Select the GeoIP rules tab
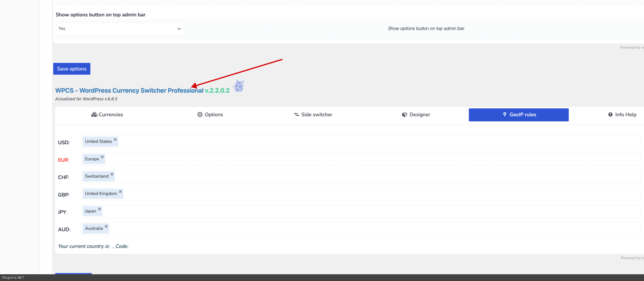 (518, 115)
